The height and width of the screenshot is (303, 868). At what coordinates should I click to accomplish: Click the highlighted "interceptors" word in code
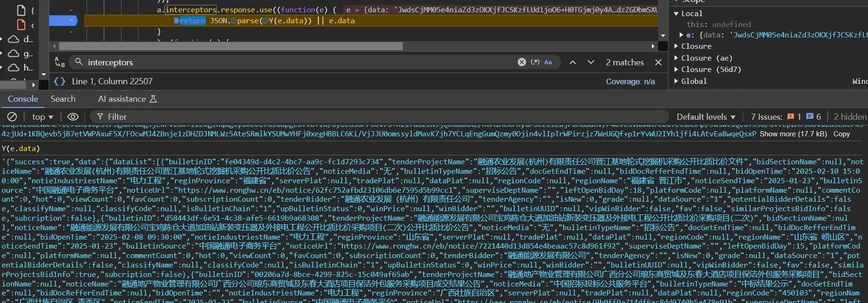(x=191, y=9)
